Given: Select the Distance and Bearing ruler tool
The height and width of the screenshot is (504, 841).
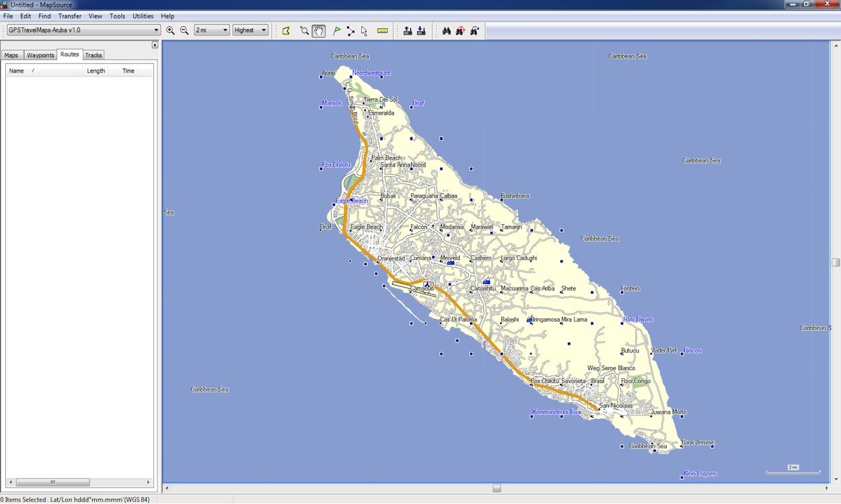Looking at the screenshot, I should [382, 30].
